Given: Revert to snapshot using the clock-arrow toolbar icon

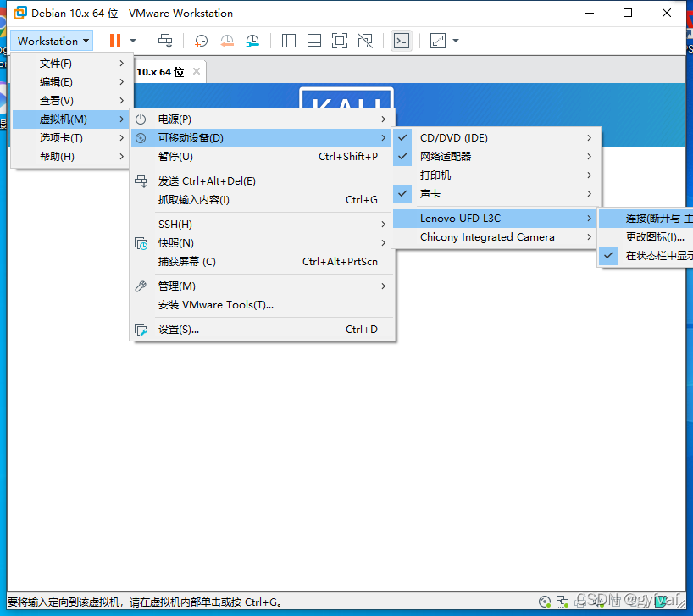Looking at the screenshot, I should click(227, 41).
